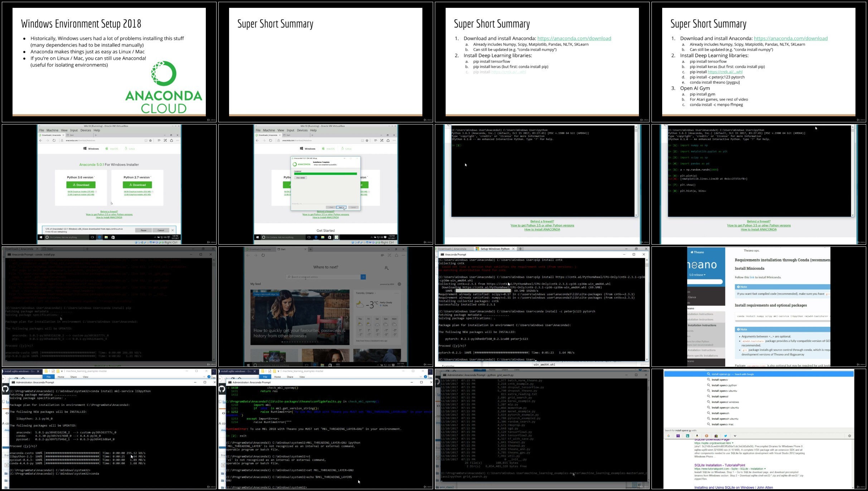The image size is (868, 491).
Task: Advance feed carousel with the right arrow
Action: [x=346, y=317]
